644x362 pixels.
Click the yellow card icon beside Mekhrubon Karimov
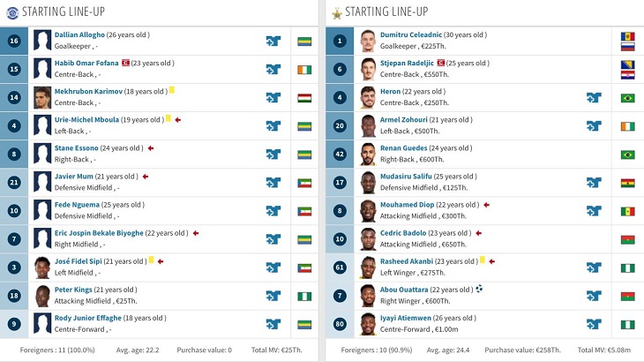pos(172,90)
